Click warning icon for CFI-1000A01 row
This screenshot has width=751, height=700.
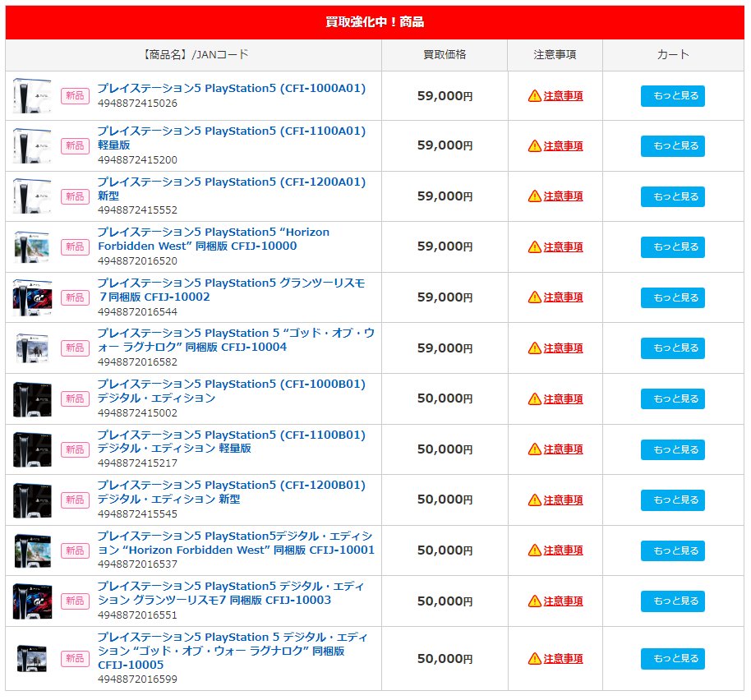[x=535, y=96]
